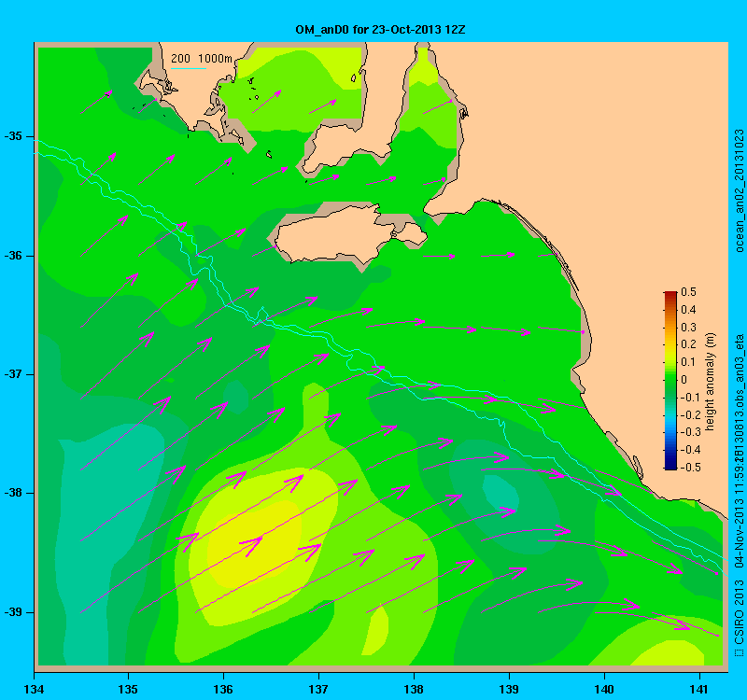Click the '0' value on the color bar
Image resolution: width=747 pixels, height=700 pixels.
tap(684, 380)
